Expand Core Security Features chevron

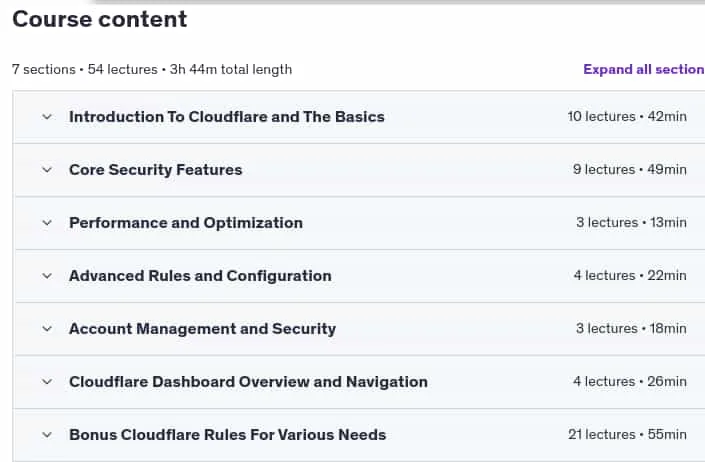[x=47, y=170]
